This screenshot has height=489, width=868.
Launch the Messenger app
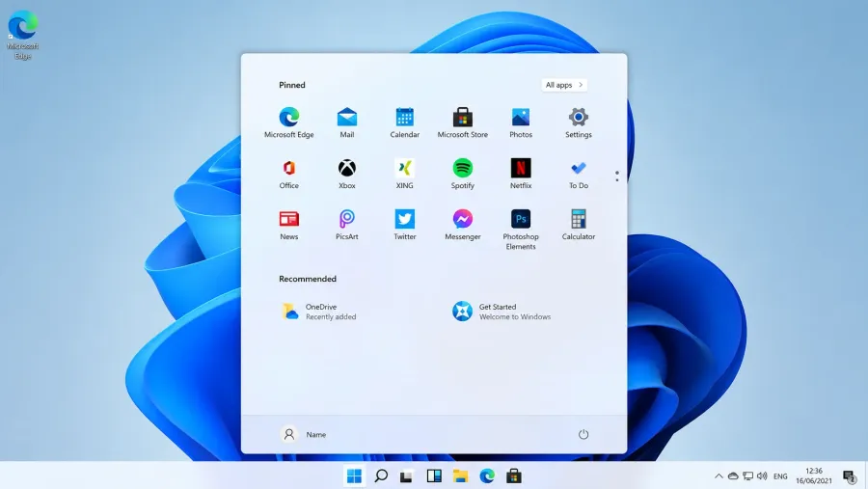point(463,225)
